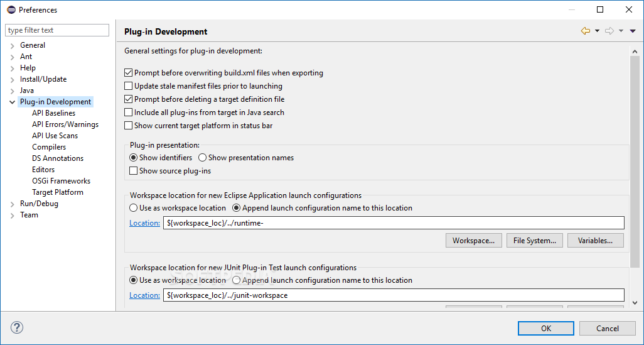
Task: Toggle Prompt before overwriting build.xml files
Action: point(129,73)
